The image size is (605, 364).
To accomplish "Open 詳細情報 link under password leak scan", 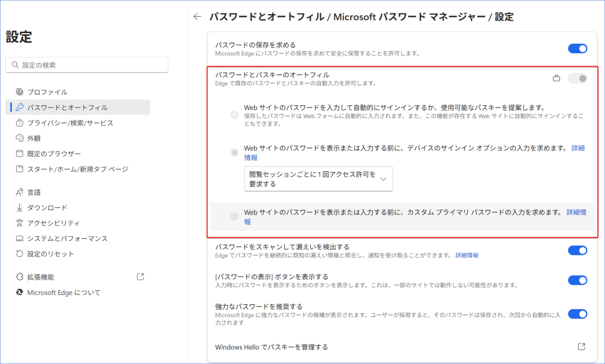I will (467, 255).
